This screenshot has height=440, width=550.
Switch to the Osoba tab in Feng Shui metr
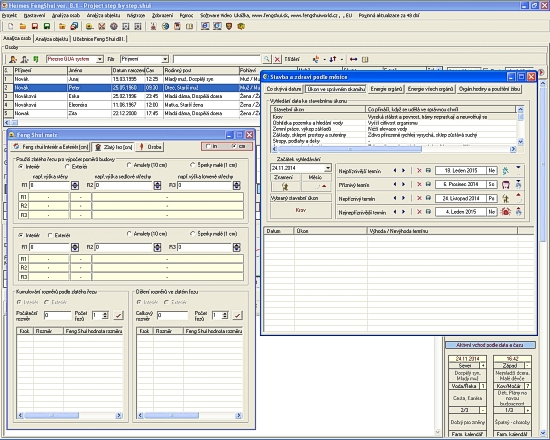150,147
